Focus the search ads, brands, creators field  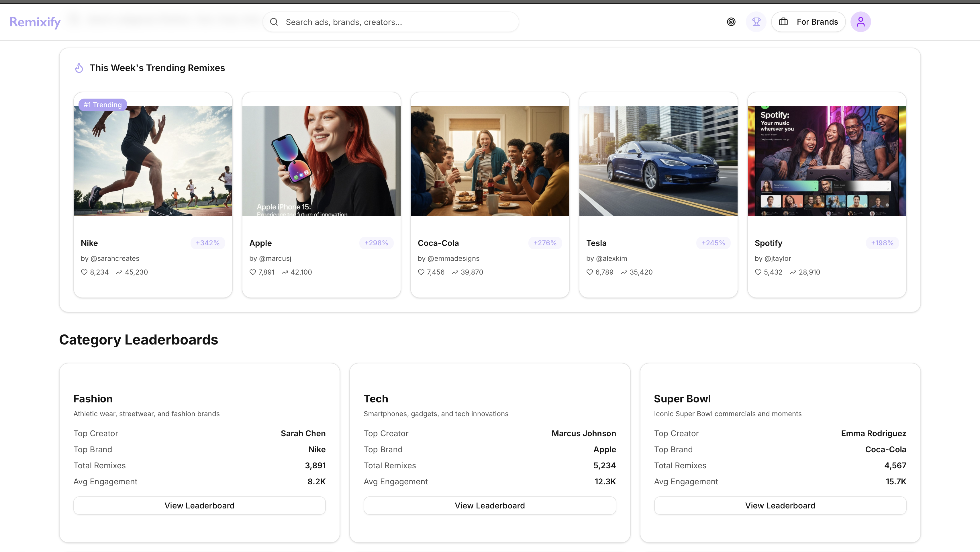[396, 22]
